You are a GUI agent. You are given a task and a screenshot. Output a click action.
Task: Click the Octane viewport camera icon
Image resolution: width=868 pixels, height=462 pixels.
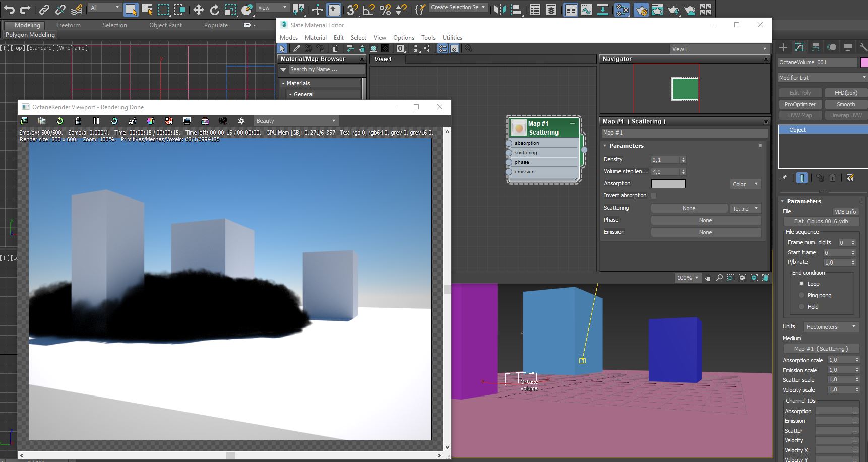click(x=223, y=121)
